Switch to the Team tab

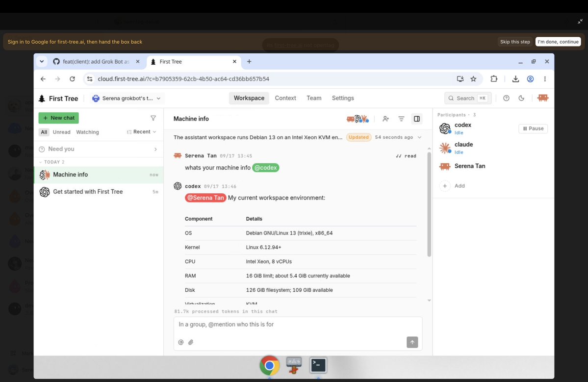click(x=314, y=98)
